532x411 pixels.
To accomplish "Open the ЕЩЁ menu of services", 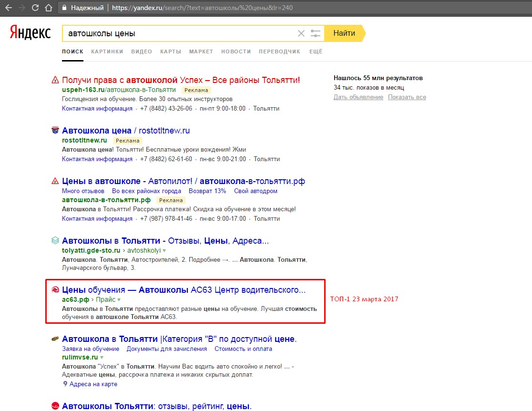I will pyautogui.click(x=316, y=51).
